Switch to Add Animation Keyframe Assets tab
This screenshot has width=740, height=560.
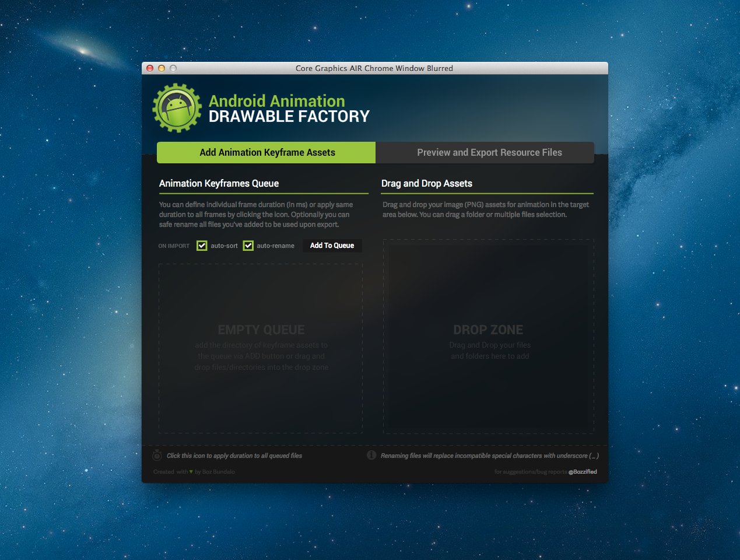266,152
